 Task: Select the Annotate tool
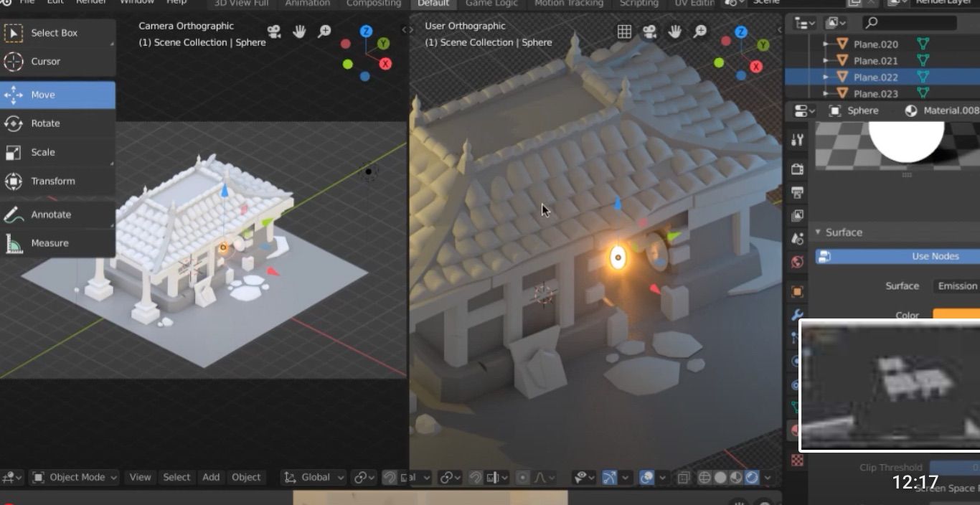tap(57, 214)
